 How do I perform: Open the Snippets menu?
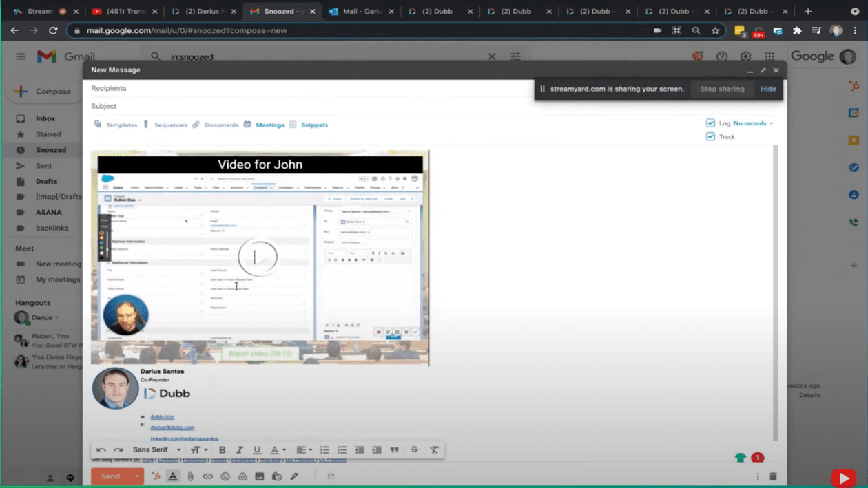(309, 125)
